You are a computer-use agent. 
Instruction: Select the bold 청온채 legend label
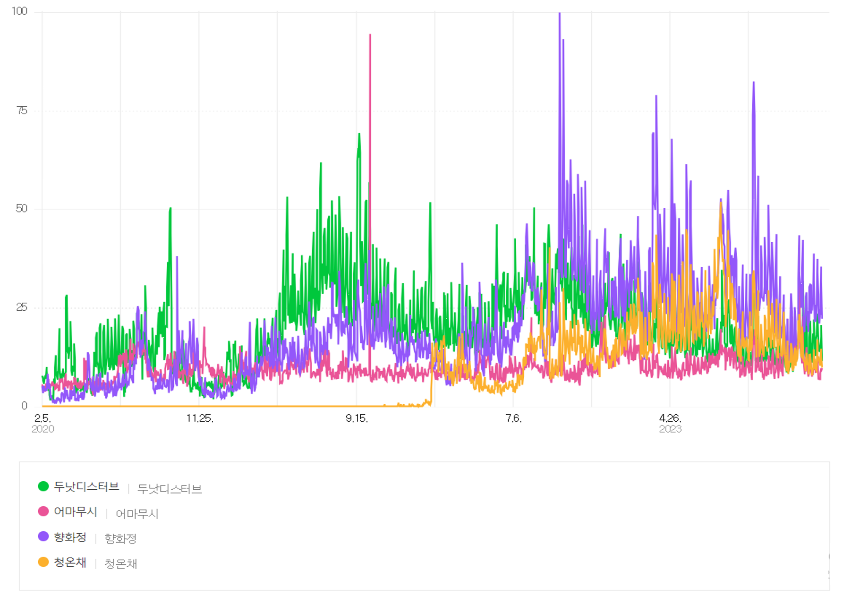point(70,562)
